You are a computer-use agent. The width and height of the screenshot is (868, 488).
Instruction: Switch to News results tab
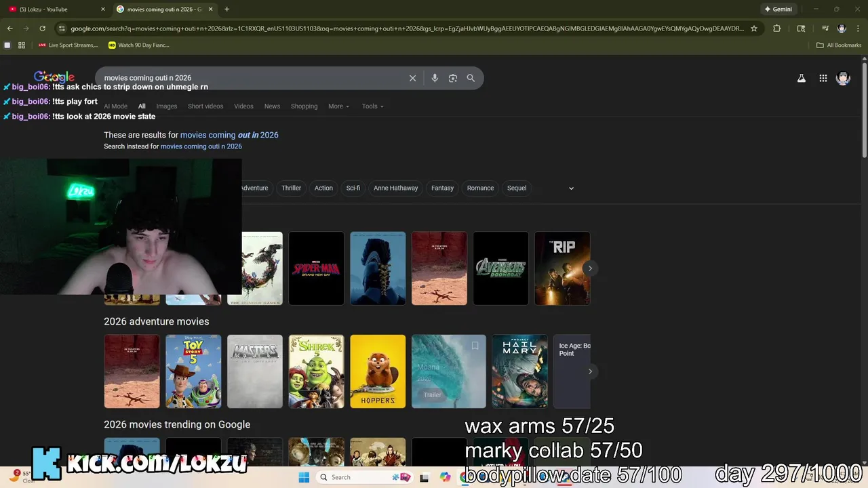click(272, 106)
